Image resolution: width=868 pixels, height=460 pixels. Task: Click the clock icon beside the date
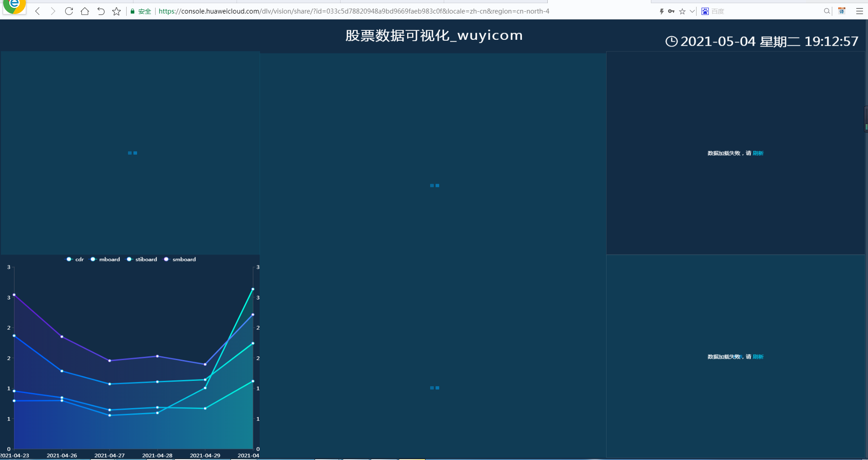[672, 41]
